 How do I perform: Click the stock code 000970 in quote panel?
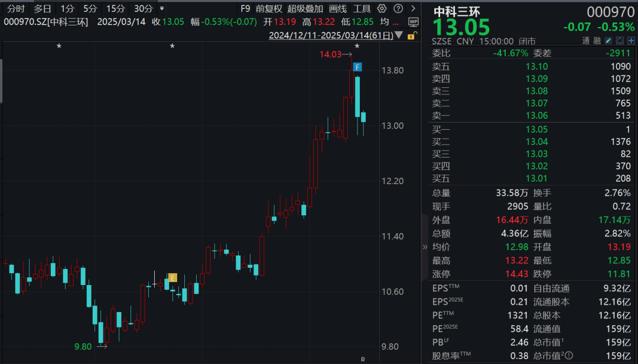(610, 12)
